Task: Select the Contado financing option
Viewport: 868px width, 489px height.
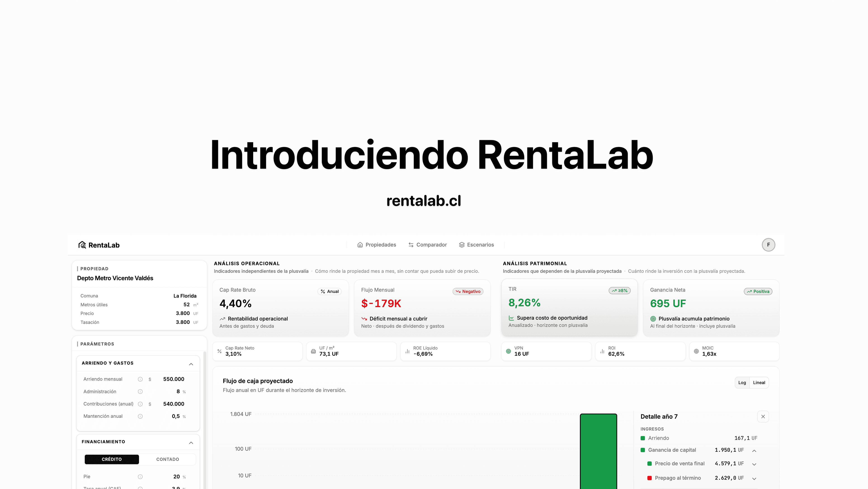Action: [167, 459]
